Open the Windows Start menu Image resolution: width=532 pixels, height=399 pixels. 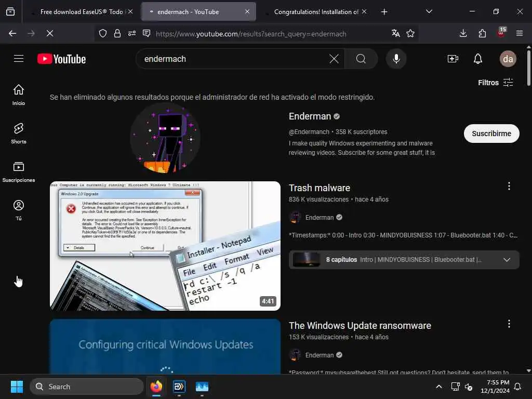(x=17, y=387)
